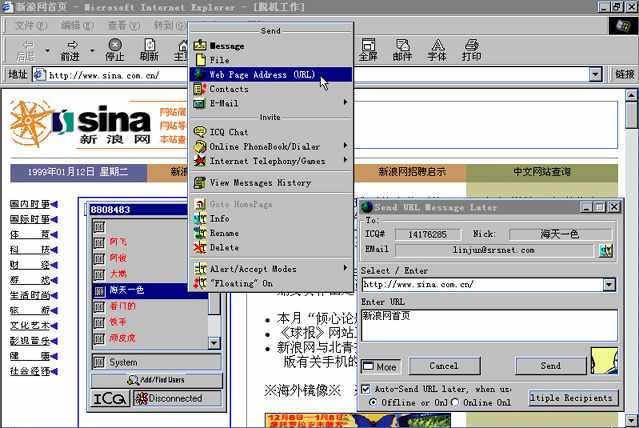Click the Send button in URL dialog
The image size is (639, 428).
pos(551,366)
